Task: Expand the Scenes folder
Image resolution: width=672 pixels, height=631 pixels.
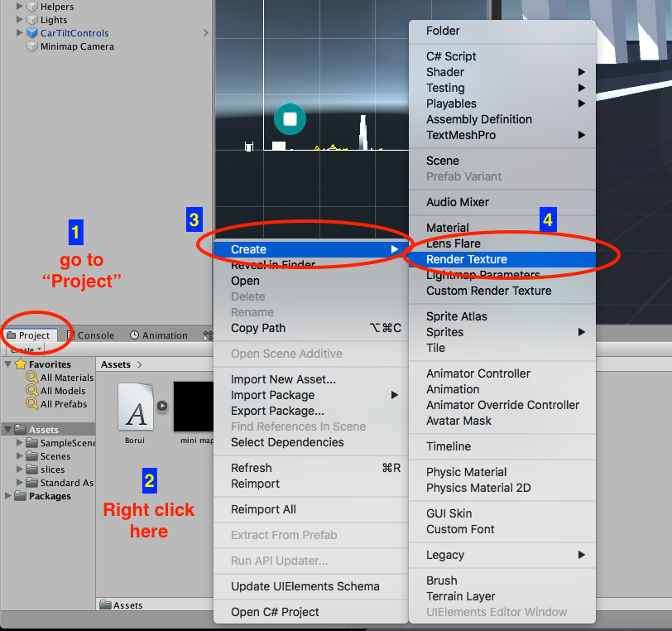Action: pos(19,456)
